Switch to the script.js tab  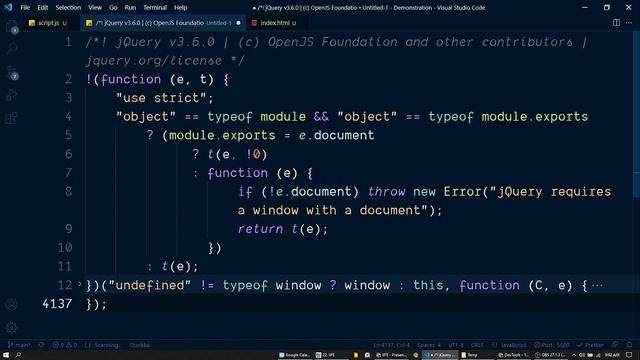(x=49, y=23)
